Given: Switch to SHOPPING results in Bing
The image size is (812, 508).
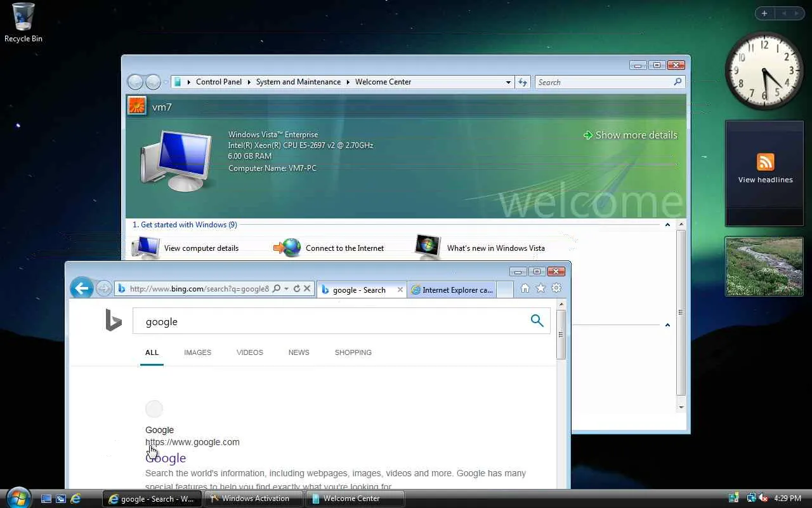Looking at the screenshot, I should [x=353, y=352].
